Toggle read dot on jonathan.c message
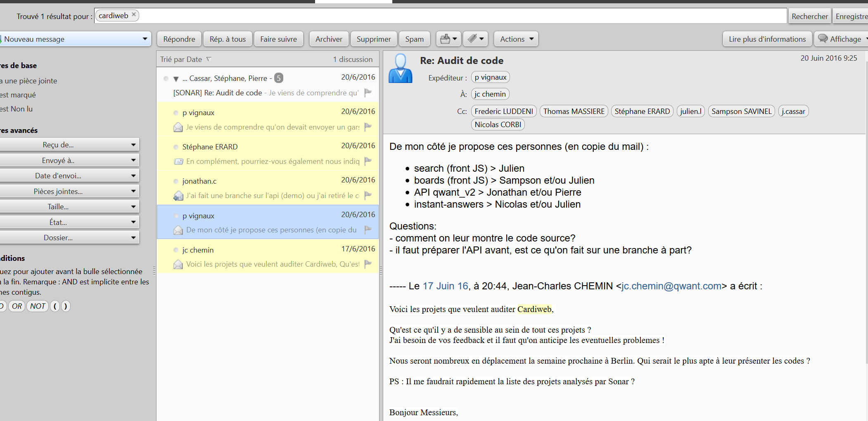 176,181
